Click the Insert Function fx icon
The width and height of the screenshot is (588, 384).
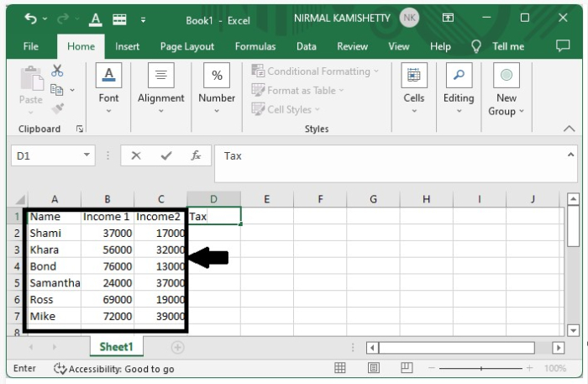[196, 155]
